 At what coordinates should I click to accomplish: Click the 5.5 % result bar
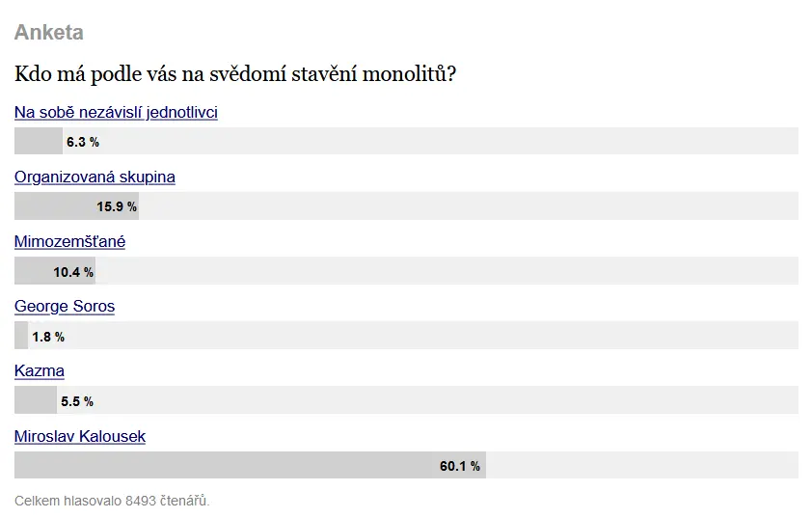(x=406, y=400)
